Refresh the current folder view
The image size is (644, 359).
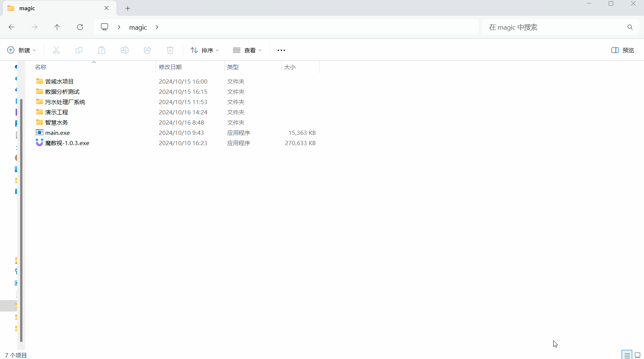pyautogui.click(x=80, y=27)
